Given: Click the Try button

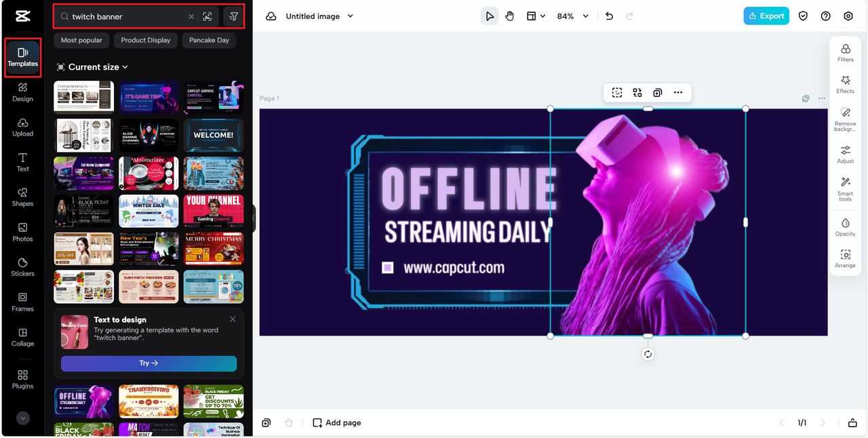Looking at the screenshot, I should pyautogui.click(x=149, y=363).
